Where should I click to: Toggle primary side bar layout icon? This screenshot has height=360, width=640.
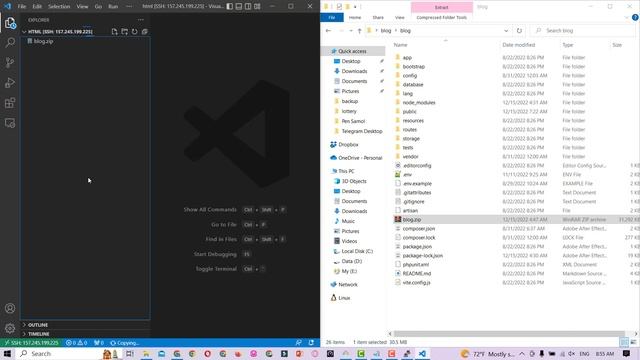pyautogui.click(x=230, y=6)
